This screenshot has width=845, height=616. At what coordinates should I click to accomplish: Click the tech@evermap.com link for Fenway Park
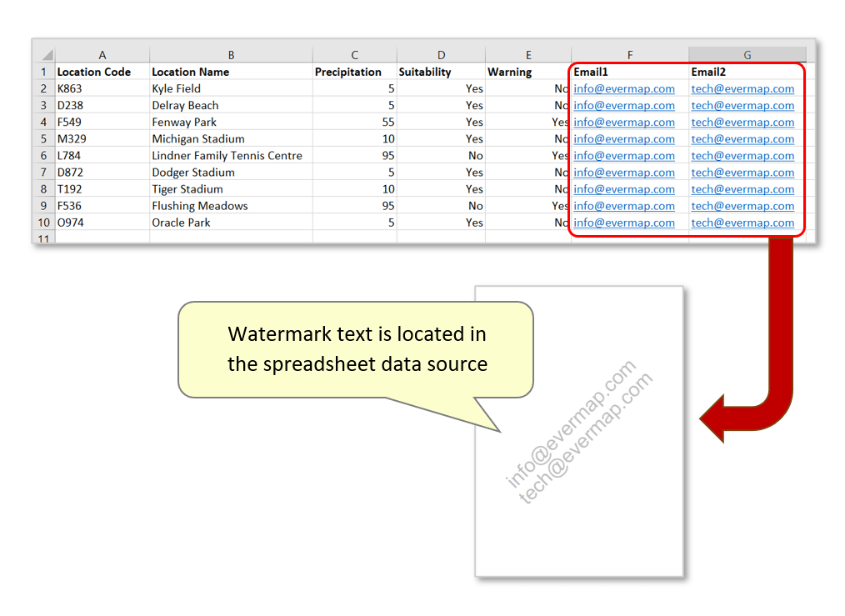(742, 122)
